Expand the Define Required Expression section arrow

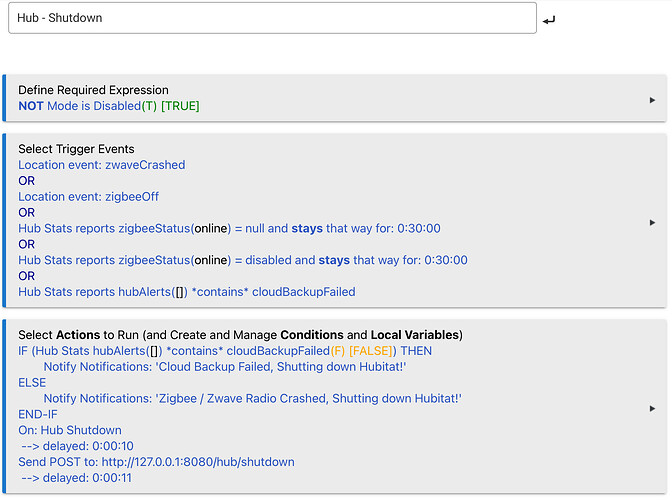[652, 100]
